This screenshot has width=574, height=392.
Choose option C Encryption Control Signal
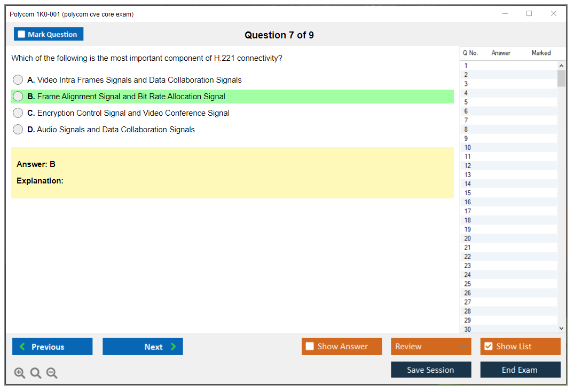(x=18, y=113)
